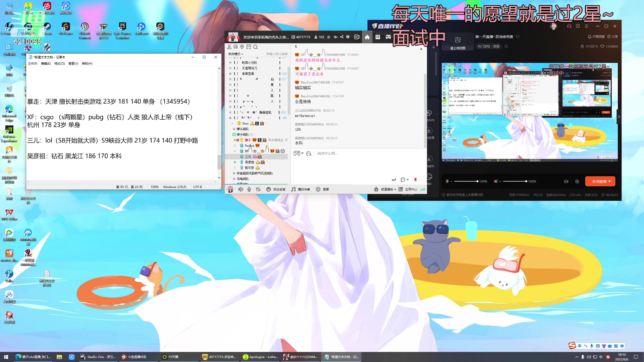Select user 吴彦祖 in the channel list

pos(249,162)
